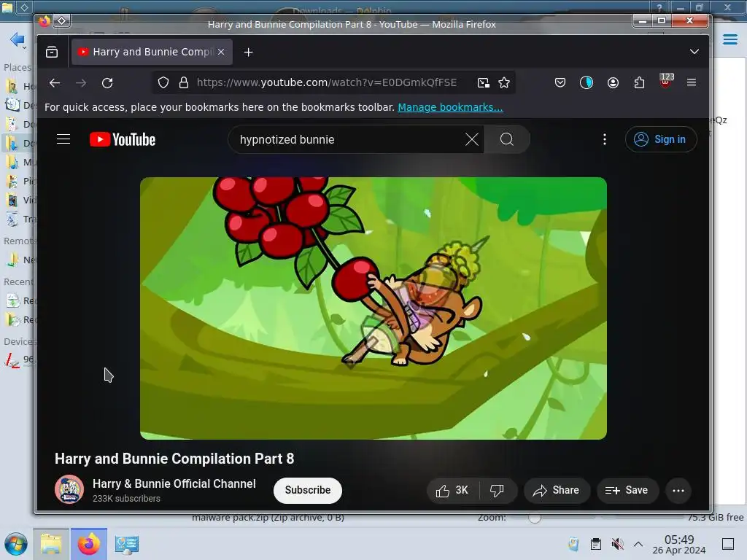Switch to Firefox taskbar icon

(x=88, y=544)
